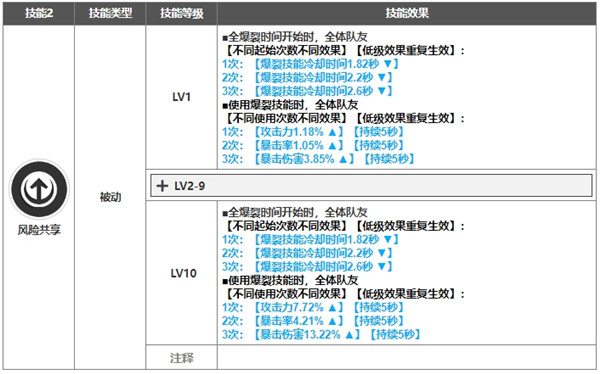The width and height of the screenshot is (600, 374).
Task: Click LV1 攻击力1.18% effect text
Action: pyautogui.click(x=298, y=132)
